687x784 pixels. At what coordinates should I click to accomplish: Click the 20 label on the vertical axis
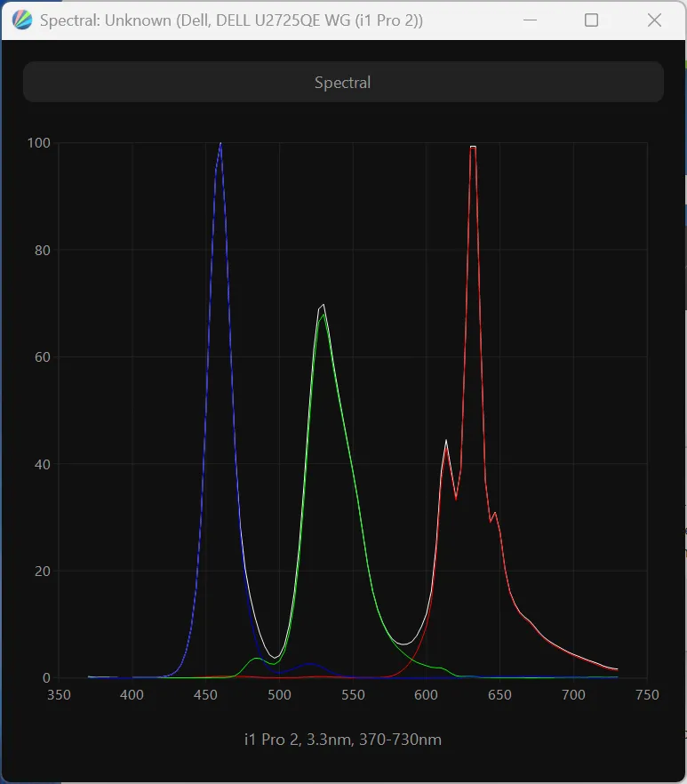point(42,571)
